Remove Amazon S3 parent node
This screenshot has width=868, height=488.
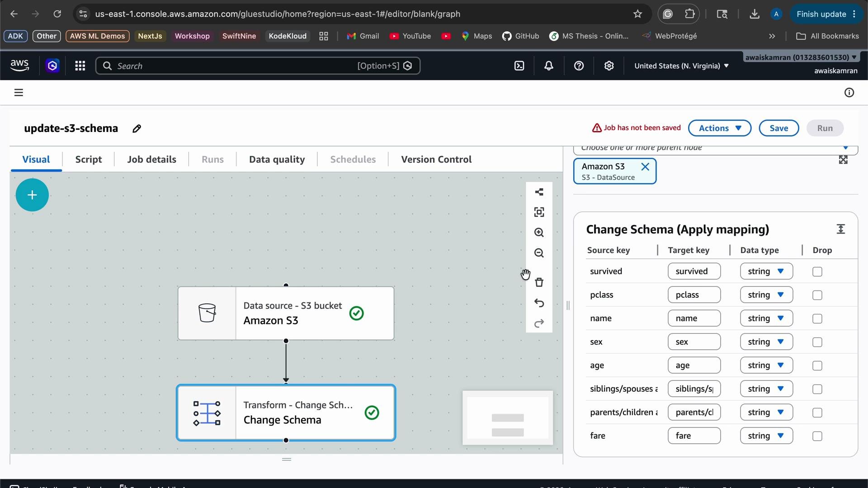[x=645, y=167]
